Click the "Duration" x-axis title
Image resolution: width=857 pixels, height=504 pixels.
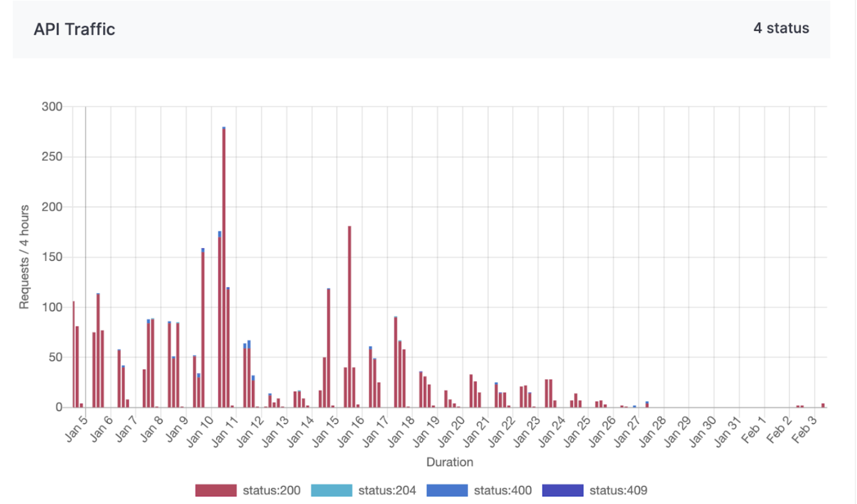[x=450, y=462]
